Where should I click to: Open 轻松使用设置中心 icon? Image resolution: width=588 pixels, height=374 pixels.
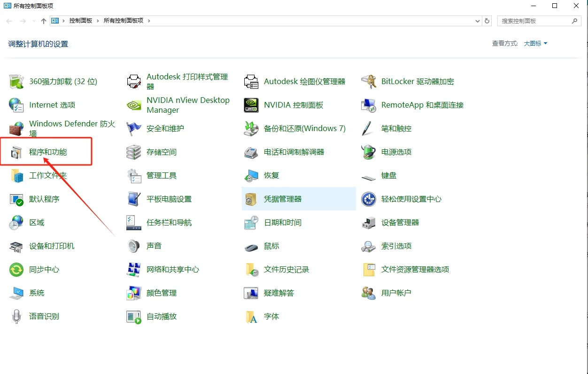point(369,199)
